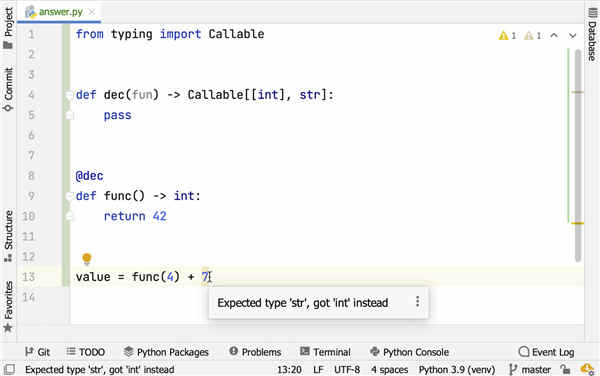Open the UTF-8 file encoding selector

[347, 369]
